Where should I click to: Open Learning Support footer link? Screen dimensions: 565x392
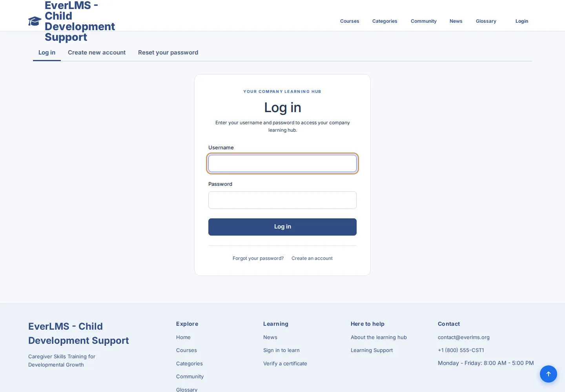372,350
